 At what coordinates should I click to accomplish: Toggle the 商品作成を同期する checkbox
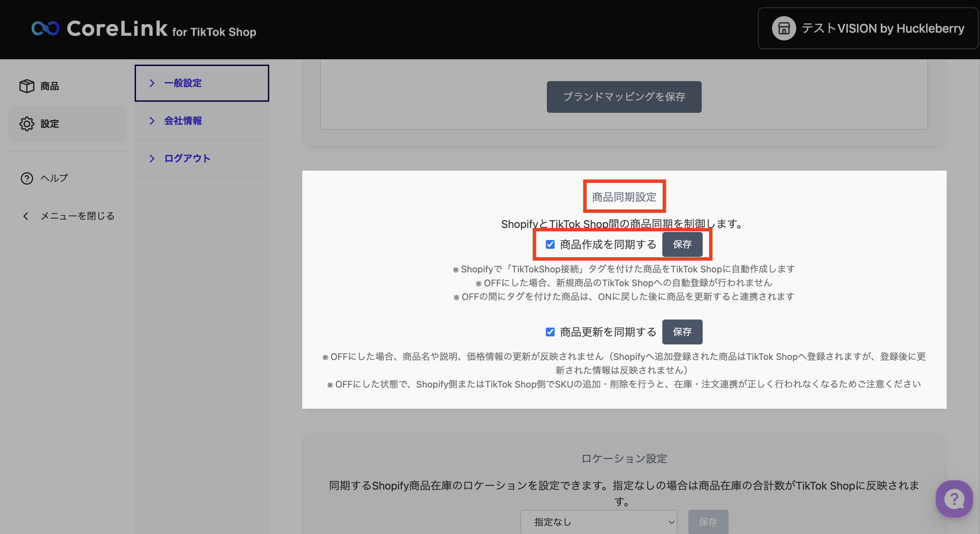pyautogui.click(x=550, y=244)
